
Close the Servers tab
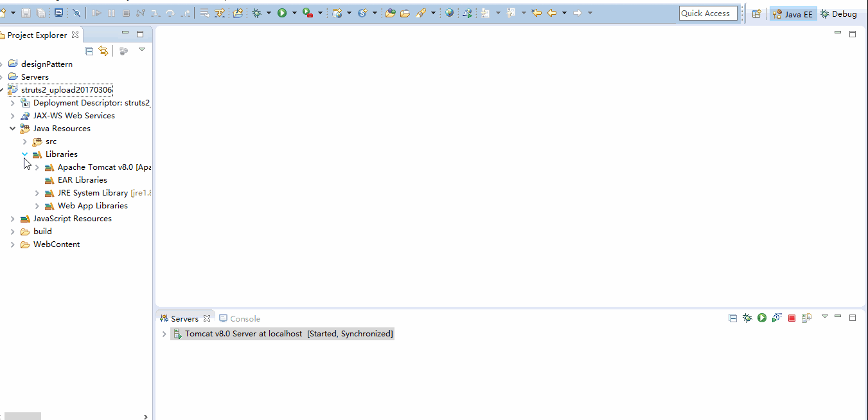[207, 318]
